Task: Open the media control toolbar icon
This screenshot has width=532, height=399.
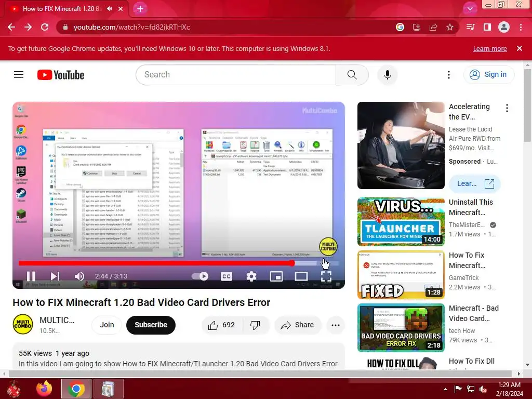Action: [x=470, y=27]
